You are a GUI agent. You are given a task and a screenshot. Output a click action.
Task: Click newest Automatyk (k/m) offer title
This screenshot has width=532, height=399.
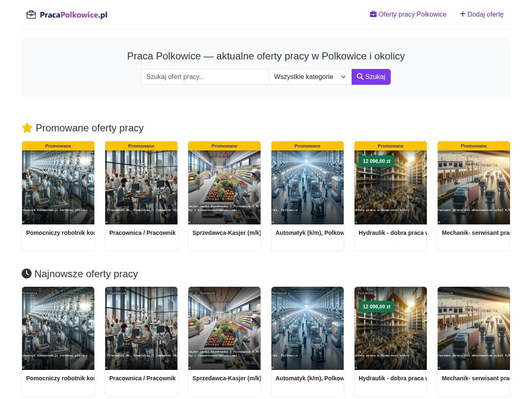click(x=310, y=378)
